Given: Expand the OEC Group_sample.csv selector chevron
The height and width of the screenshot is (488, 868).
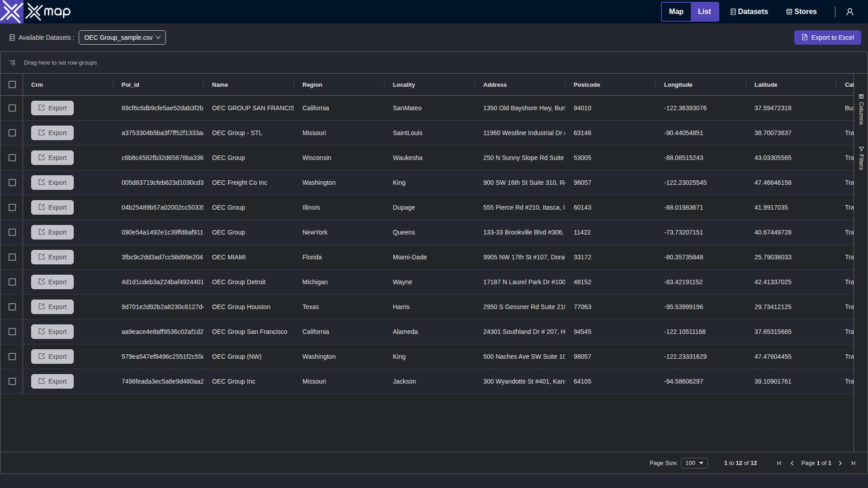Looking at the screenshot, I should point(159,38).
